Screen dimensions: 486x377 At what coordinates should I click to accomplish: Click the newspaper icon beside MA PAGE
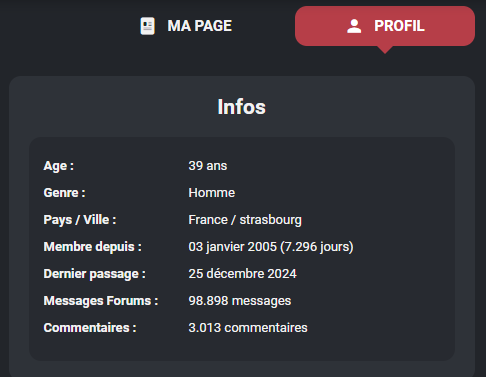coord(147,26)
